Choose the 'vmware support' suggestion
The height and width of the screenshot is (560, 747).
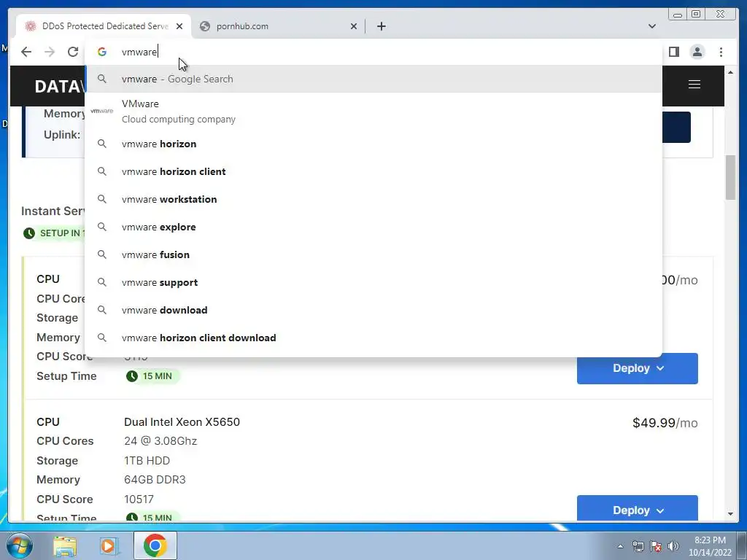pyautogui.click(x=373, y=282)
